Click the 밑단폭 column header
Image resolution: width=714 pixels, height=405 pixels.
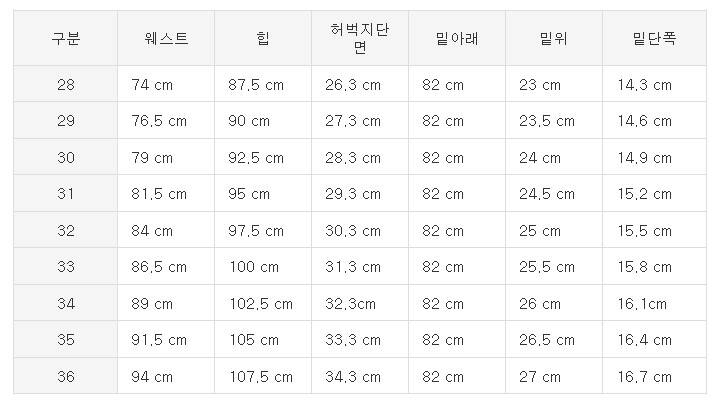click(654, 39)
